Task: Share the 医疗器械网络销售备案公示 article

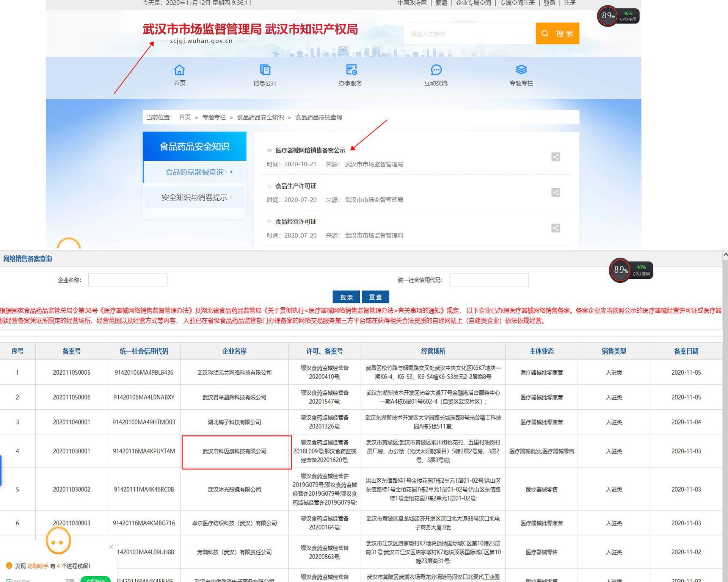Action: click(x=555, y=157)
